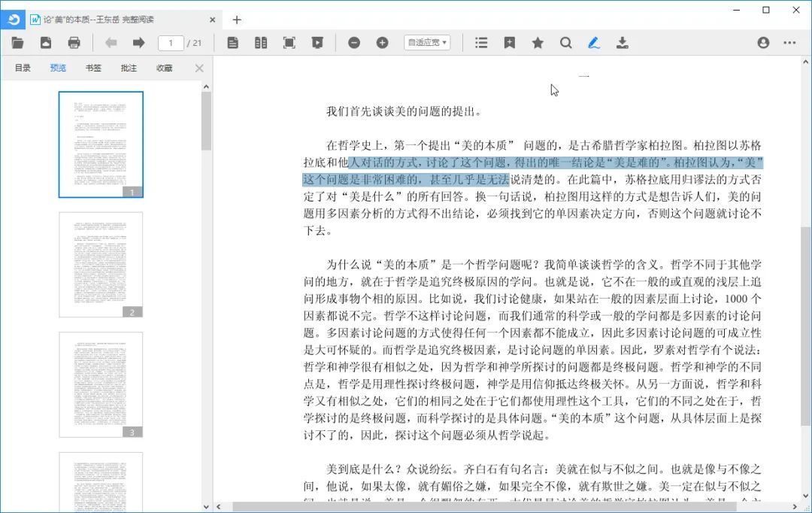Switch to the 目录 tab
The image size is (812, 513).
[23, 68]
